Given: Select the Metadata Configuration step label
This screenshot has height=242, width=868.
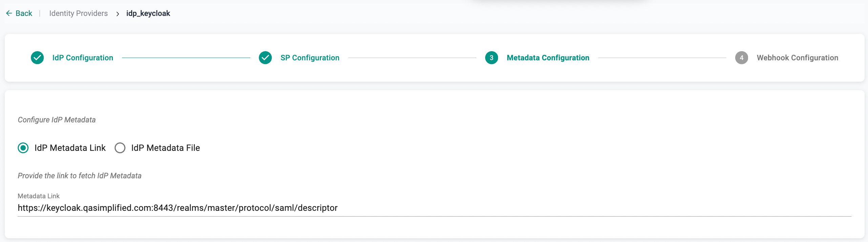Looking at the screenshot, I should [548, 58].
